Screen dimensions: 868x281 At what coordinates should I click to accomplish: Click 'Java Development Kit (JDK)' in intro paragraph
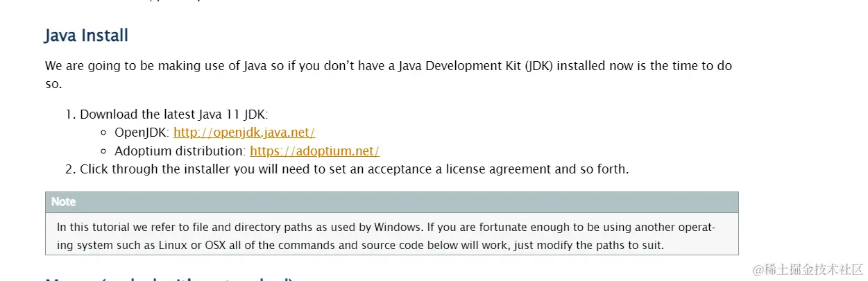point(468,66)
